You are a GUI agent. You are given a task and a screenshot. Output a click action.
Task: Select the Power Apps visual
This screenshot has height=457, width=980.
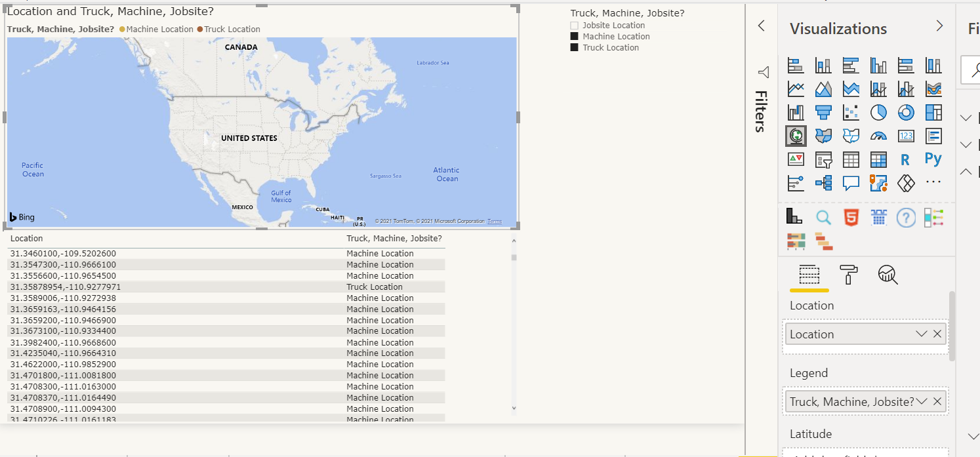tap(906, 183)
